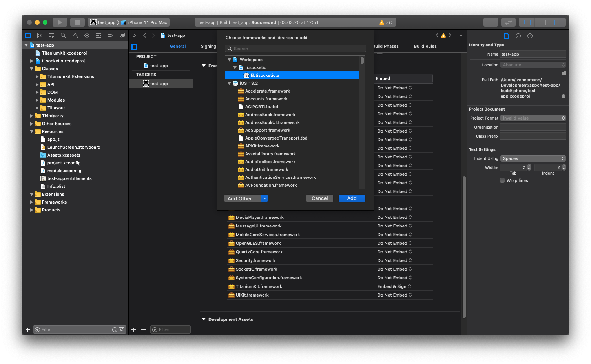Go back with the editor back arrow
Viewport: 591px width, 364px height.
(145, 35)
